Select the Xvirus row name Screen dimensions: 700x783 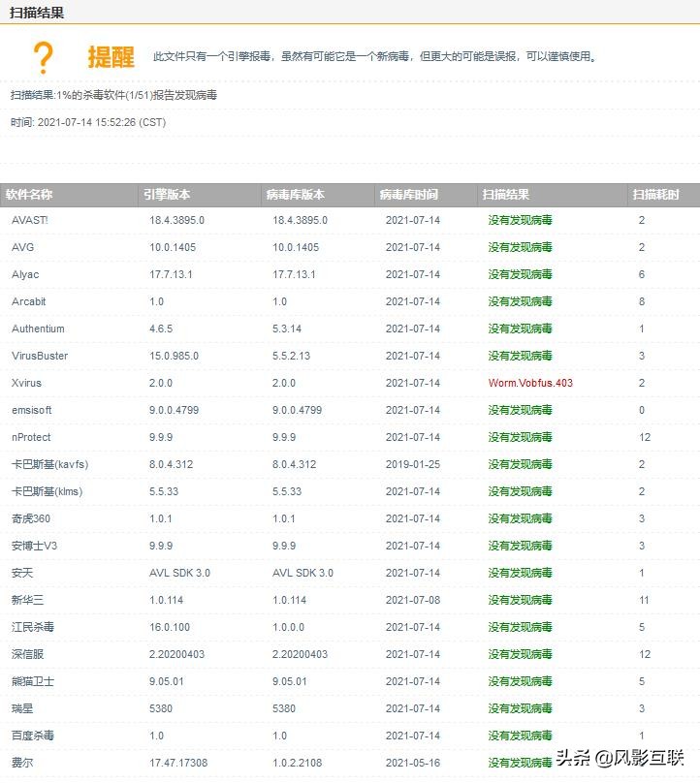(26, 383)
